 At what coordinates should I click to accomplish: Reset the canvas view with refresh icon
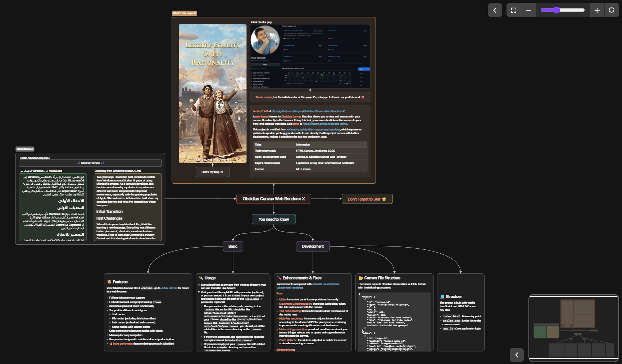coord(611,10)
